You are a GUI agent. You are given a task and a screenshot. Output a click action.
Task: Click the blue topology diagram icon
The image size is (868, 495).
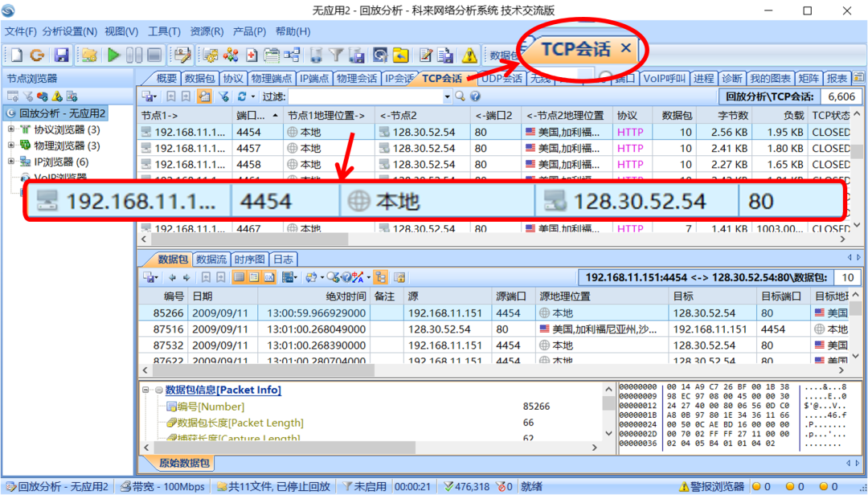click(x=293, y=55)
